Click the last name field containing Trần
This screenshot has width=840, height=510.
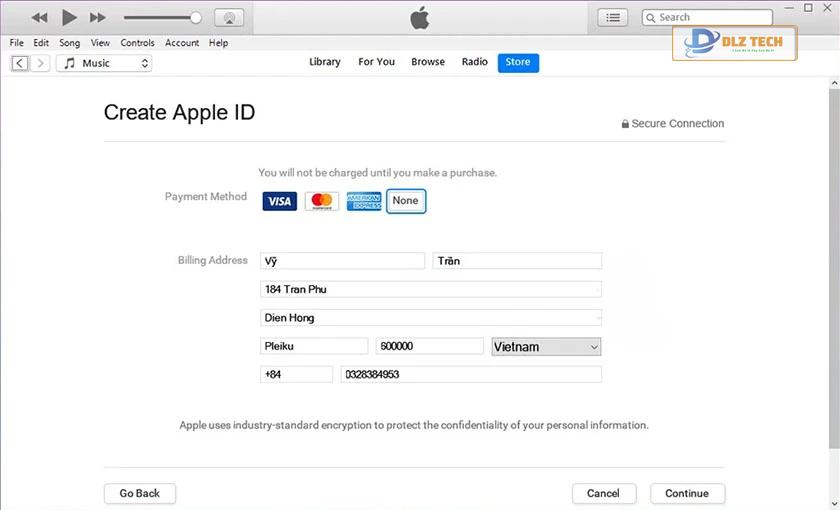point(518,261)
